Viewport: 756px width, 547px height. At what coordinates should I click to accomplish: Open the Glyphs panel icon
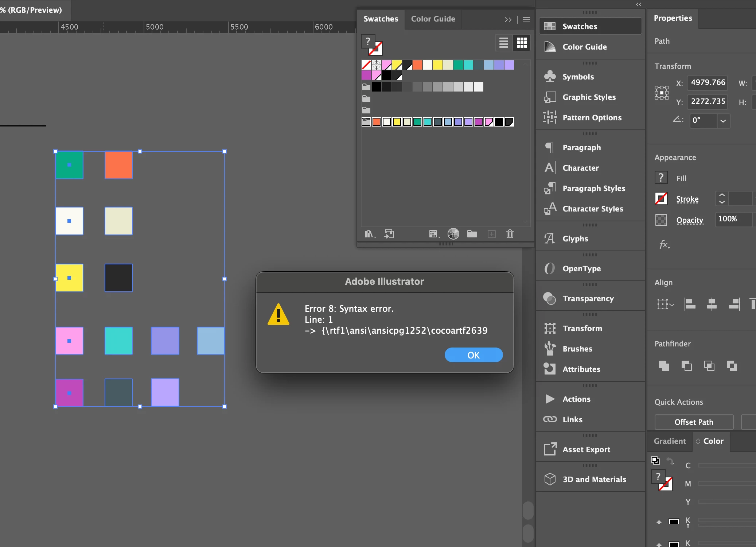[x=550, y=238]
